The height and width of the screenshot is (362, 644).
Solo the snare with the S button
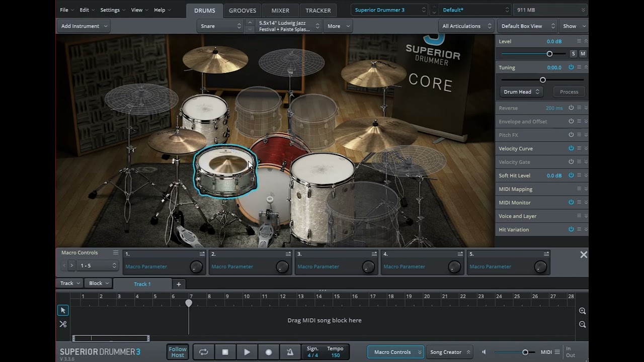(x=573, y=54)
